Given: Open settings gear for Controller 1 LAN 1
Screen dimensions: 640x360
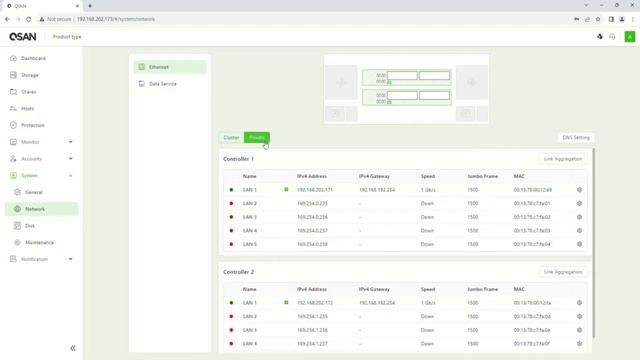Looking at the screenshot, I should pos(579,190).
